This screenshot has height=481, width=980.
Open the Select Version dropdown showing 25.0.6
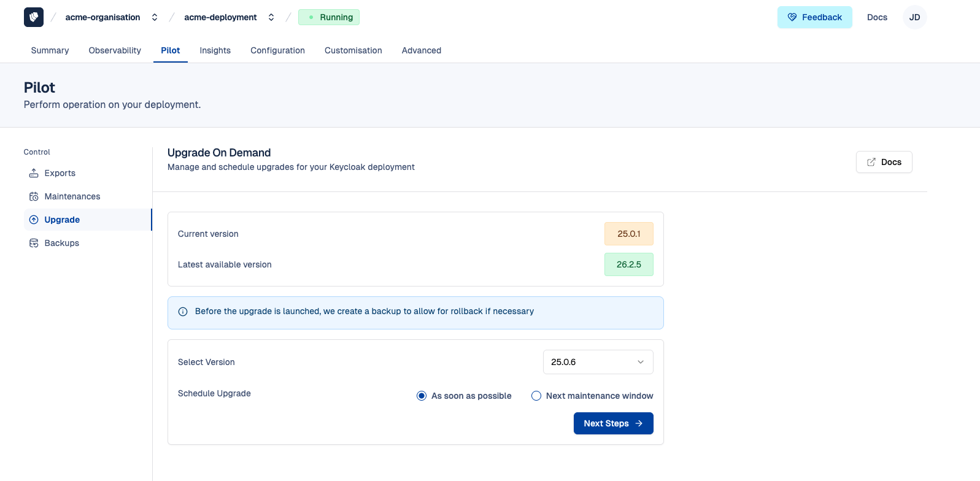pos(598,362)
